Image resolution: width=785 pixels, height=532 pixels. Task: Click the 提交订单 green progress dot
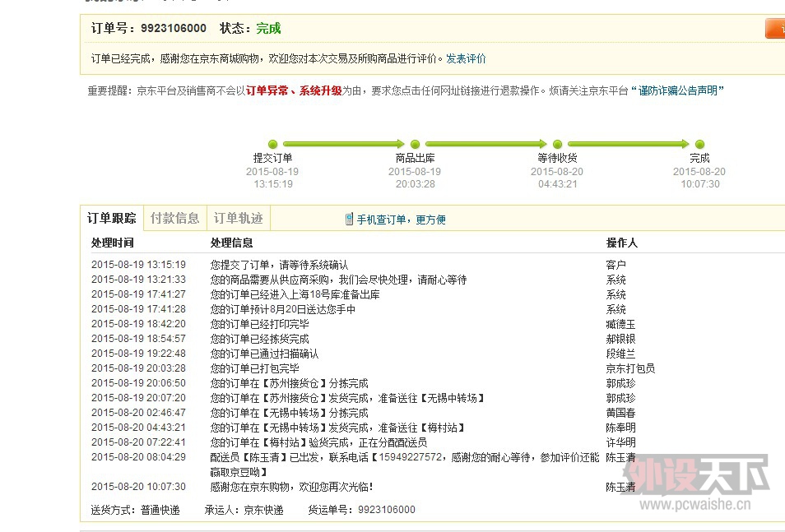273,145
